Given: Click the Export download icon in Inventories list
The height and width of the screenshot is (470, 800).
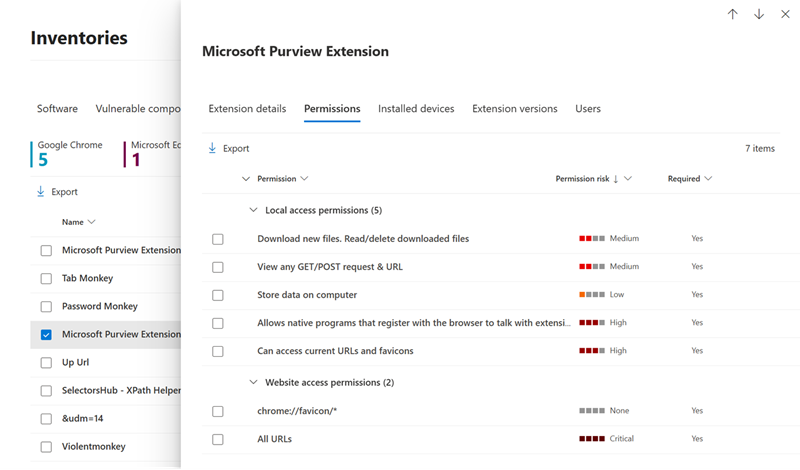Looking at the screenshot, I should (x=41, y=192).
